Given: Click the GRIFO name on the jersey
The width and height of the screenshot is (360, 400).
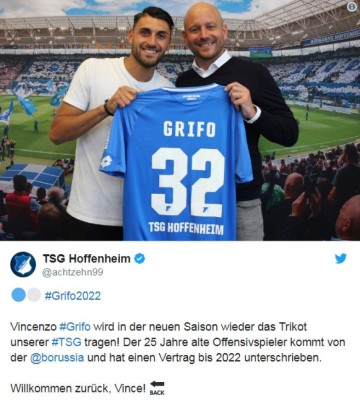Looking at the screenshot, I should coord(189,129).
